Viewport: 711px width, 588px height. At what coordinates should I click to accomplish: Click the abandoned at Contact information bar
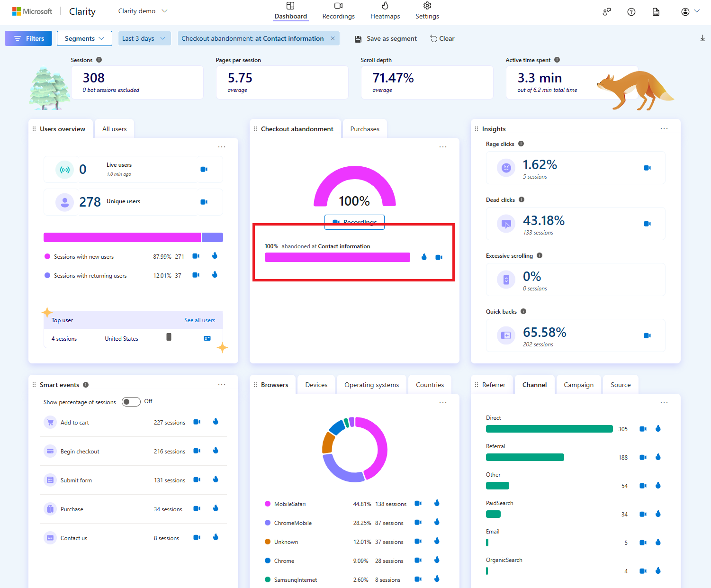pyautogui.click(x=337, y=257)
